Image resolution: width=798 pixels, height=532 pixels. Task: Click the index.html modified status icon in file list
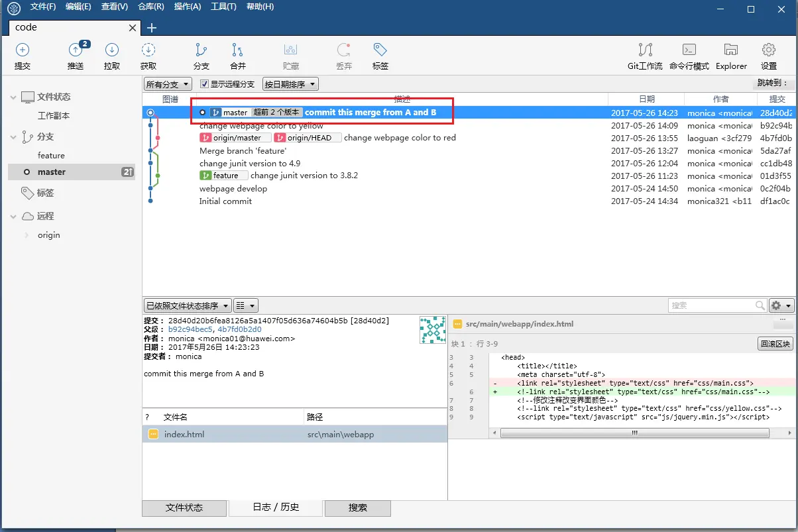click(153, 435)
